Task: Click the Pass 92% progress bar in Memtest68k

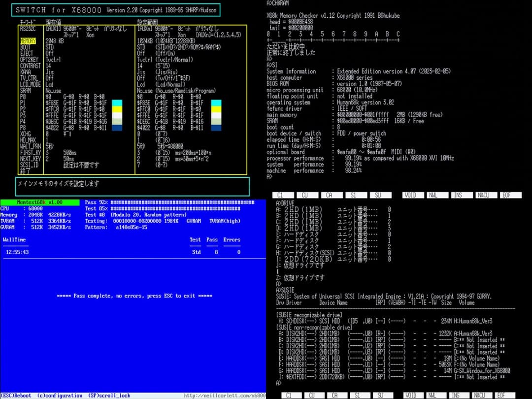Action: [x=183, y=202]
